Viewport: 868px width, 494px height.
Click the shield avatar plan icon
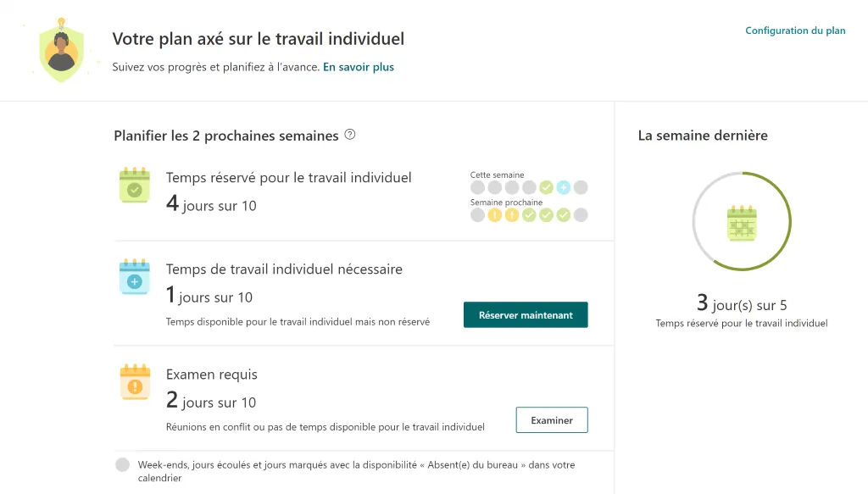click(61, 51)
